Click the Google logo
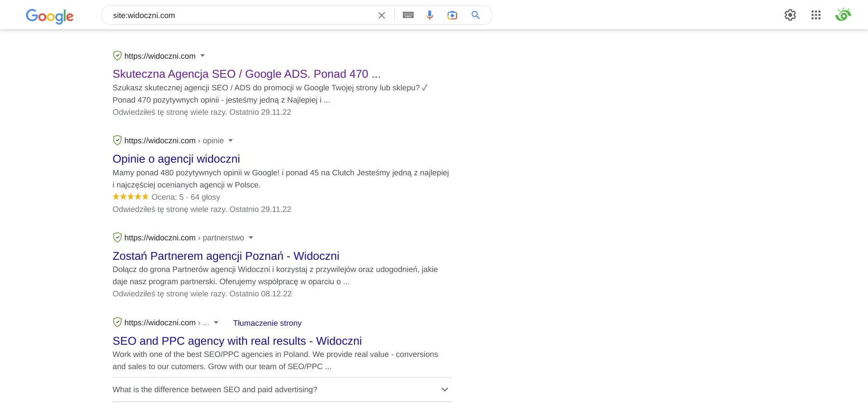Viewport: 868px width, 403px height. pyautogui.click(x=50, y=16)
